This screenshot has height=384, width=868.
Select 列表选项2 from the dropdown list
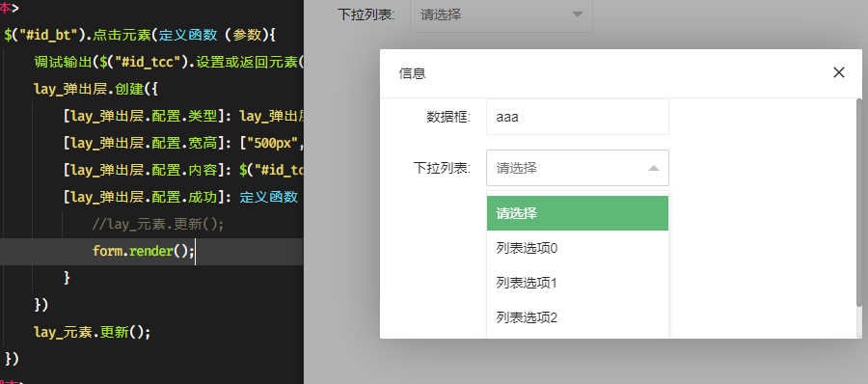coord(578,317)
